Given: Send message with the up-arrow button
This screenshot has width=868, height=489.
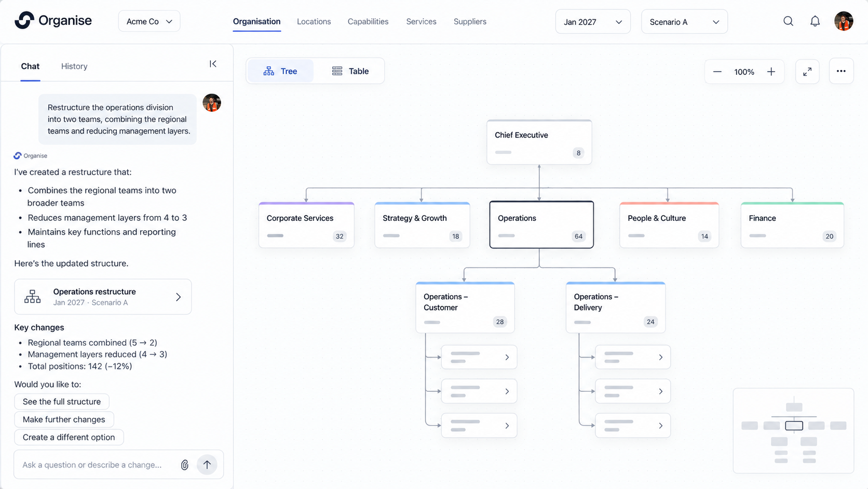Looking at the screenshot, I should pyautogui.click(x=207, y=465).
